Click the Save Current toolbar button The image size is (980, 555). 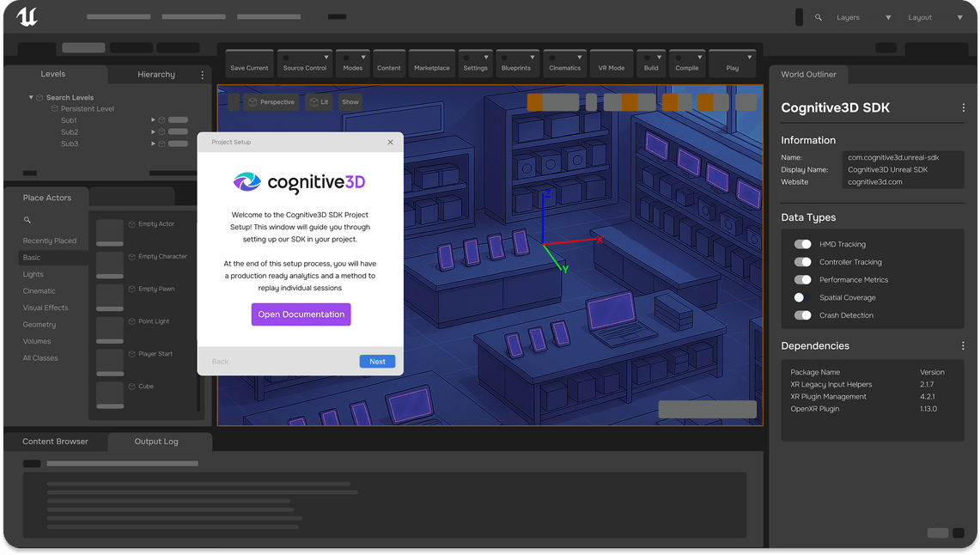[249, 64]
